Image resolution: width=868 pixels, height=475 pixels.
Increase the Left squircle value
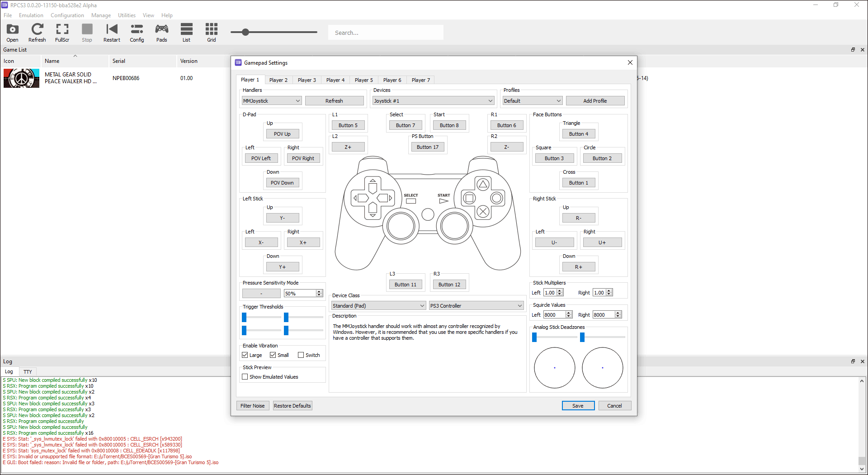coord(569,313)
